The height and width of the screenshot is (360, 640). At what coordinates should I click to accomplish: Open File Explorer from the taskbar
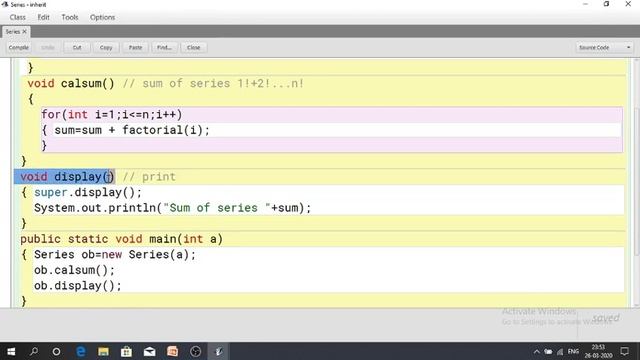tap(103, 351)
